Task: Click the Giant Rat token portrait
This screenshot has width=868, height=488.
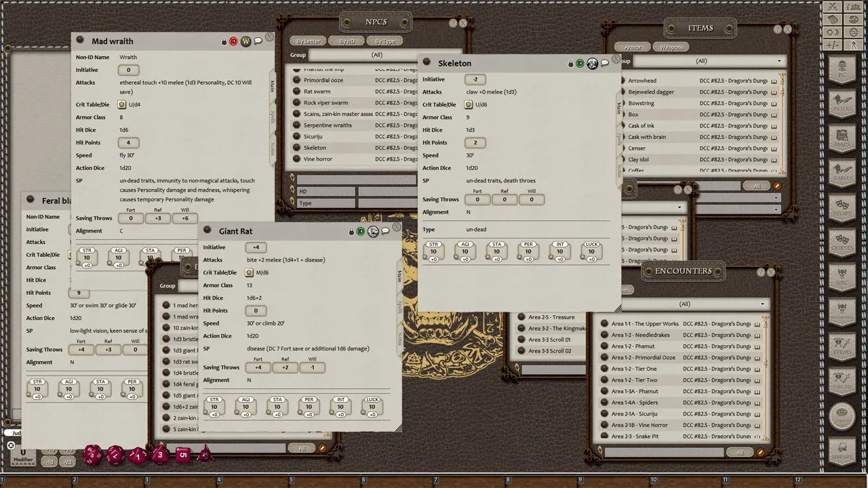Action: pos(373,231)
